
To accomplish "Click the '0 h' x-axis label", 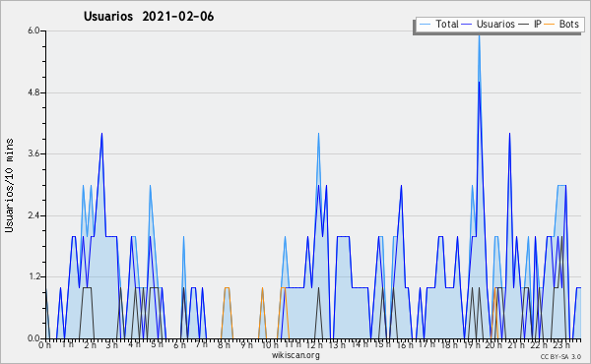I will click(44, 345).
